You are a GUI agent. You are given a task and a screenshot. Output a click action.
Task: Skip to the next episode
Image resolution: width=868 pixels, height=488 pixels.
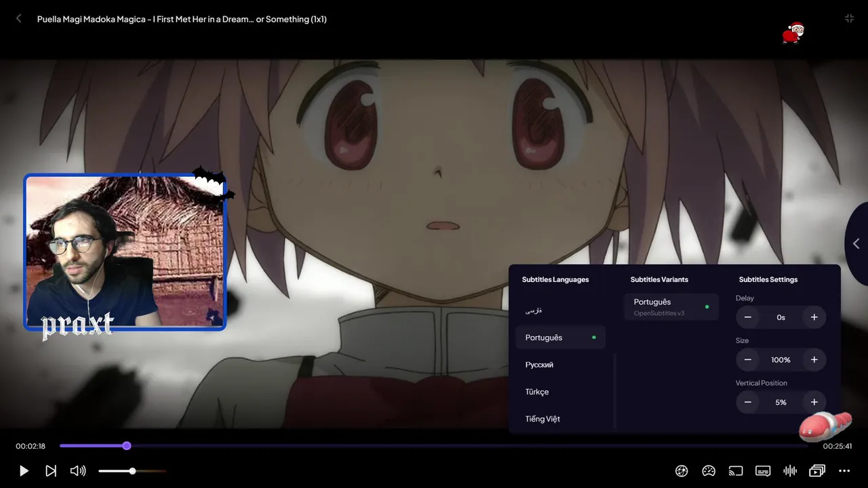click(51, 470)
